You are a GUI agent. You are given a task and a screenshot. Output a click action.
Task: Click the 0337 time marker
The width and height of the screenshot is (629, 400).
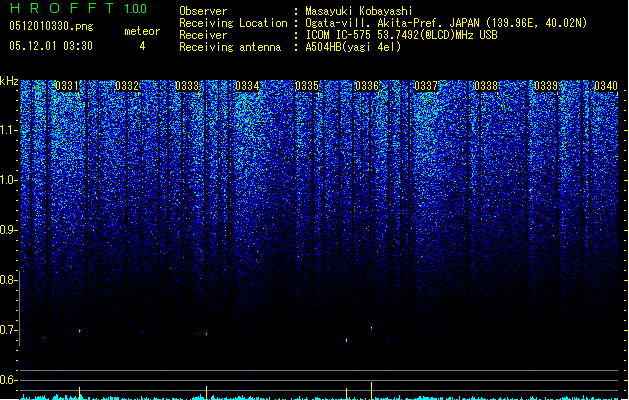(426, 86)
